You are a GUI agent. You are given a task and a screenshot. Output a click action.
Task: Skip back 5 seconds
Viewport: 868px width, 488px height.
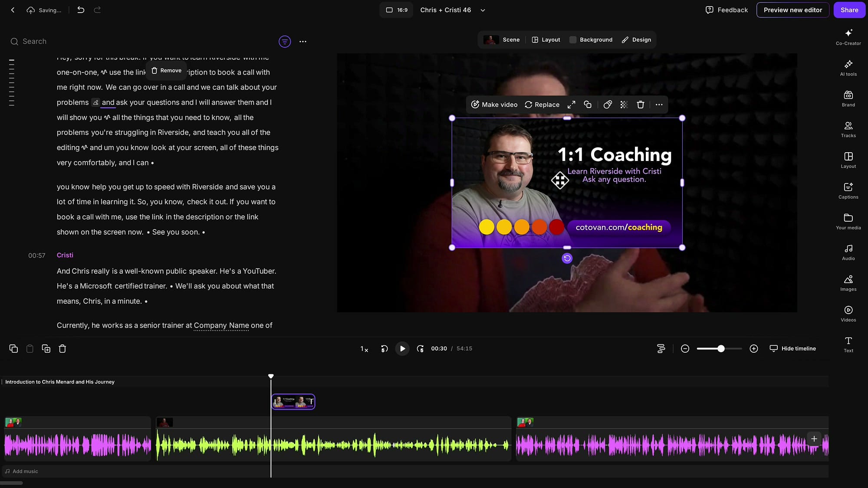tap(384, 349)
